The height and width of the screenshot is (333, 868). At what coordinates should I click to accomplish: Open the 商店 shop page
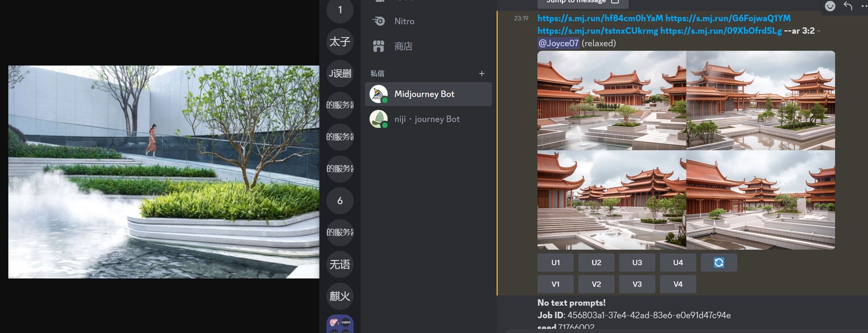pos(429,46)
